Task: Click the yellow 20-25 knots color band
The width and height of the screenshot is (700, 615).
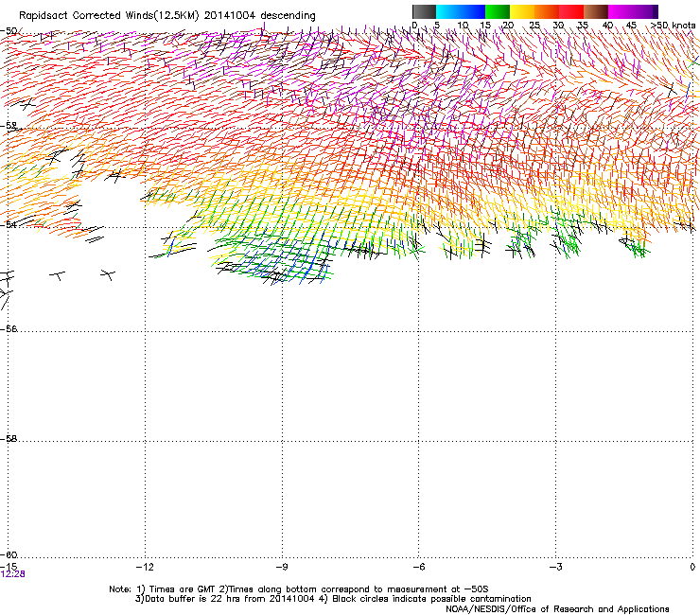Action: (522, 11)
